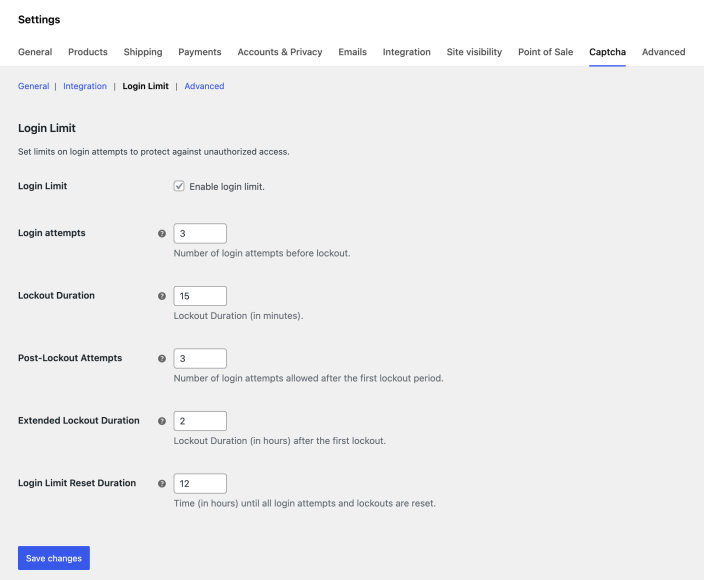Click the Extended Lockout Duration hours field
The image size is (704, 580).
(x=200, y=421)
